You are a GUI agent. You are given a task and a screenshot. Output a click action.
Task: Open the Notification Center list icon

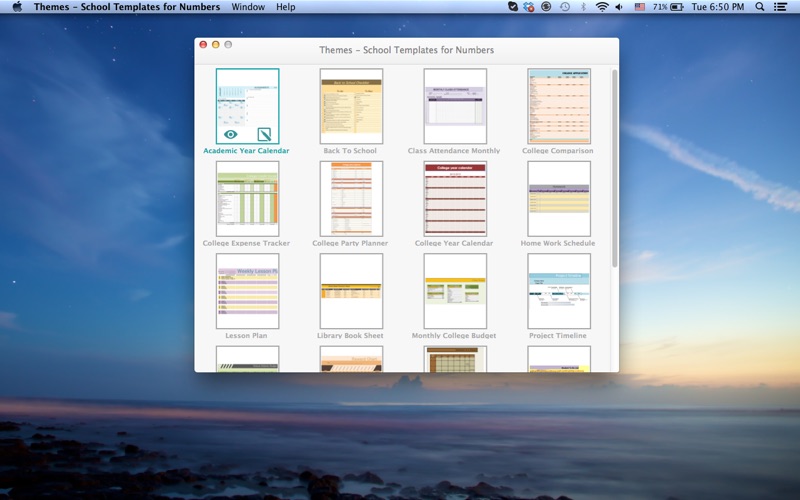[x=780, y=7]
